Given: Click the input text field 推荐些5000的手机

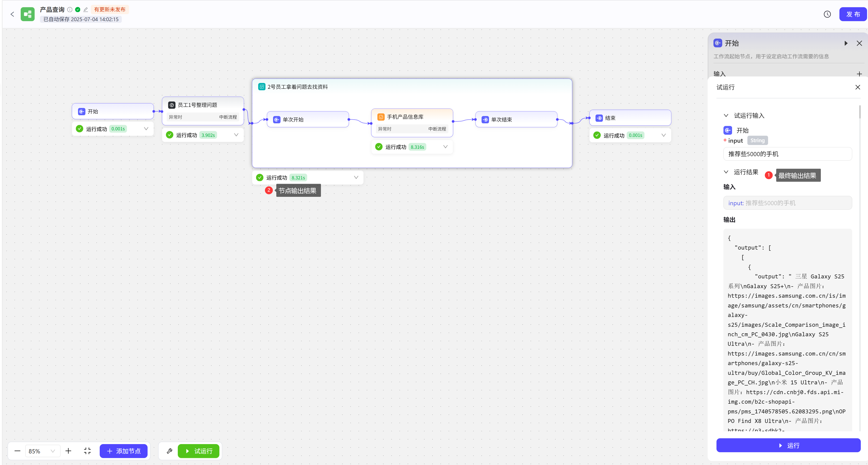Looking at the screenshot, I should pos(787,154).
